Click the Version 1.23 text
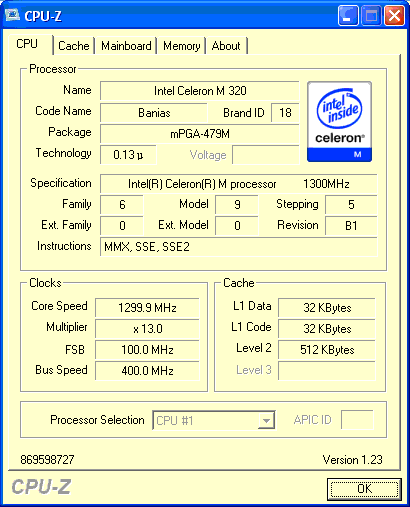This screenshot has width=410, height=507. pyautogui.click(x=352, y=460)
